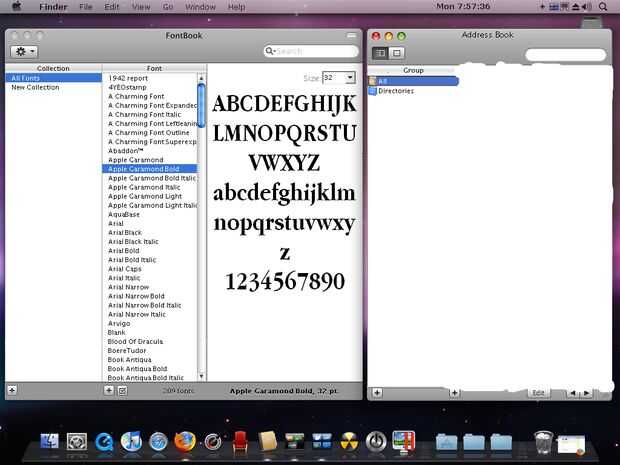Image resolution: width=620 pixels, height=465 pixels.
Task: Click font list scrollbar up arrow
Action: coord(201,78)
